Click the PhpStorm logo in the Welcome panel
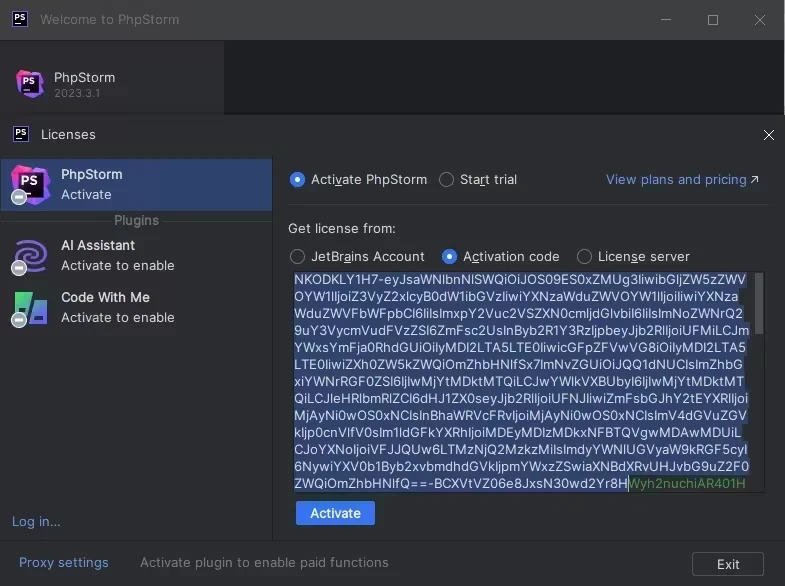This screenshot has height=586, width=785. (30, 84)
